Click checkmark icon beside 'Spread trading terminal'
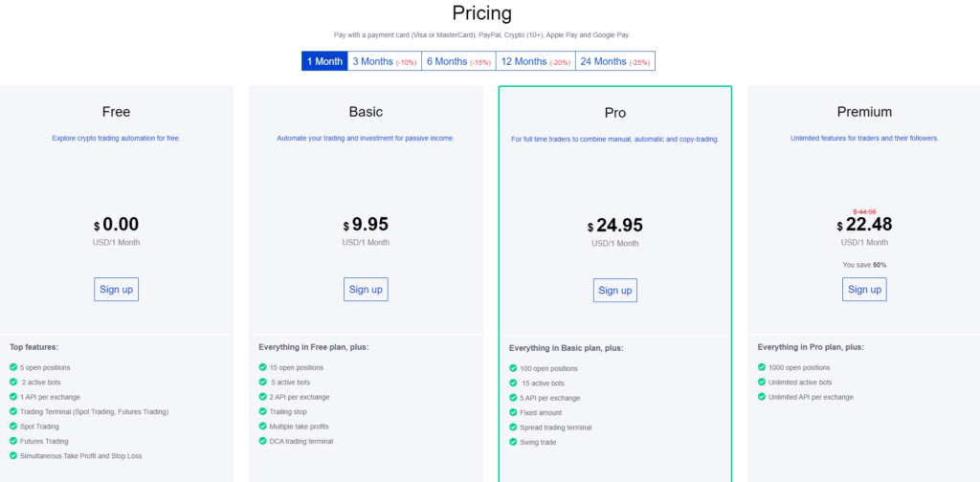The image size is (980, 482). (x=513, y=427)
